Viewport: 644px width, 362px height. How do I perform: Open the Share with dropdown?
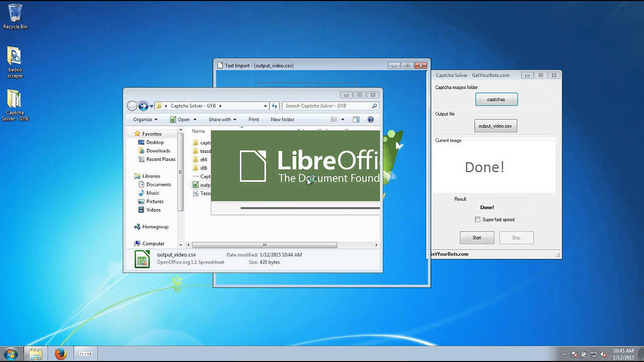click(x=222, y=120)
